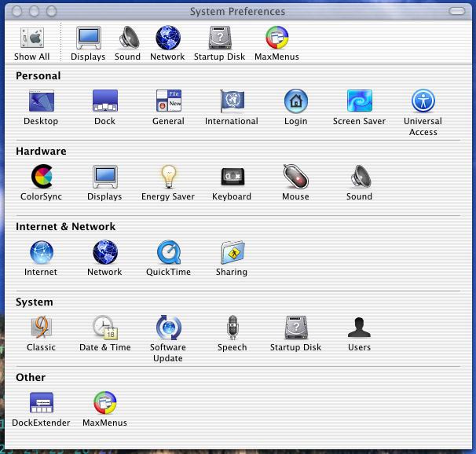The width and height of the screenshot is (476, 454).
Task: Open the Speech microphone icon
Action: (233, 327)
